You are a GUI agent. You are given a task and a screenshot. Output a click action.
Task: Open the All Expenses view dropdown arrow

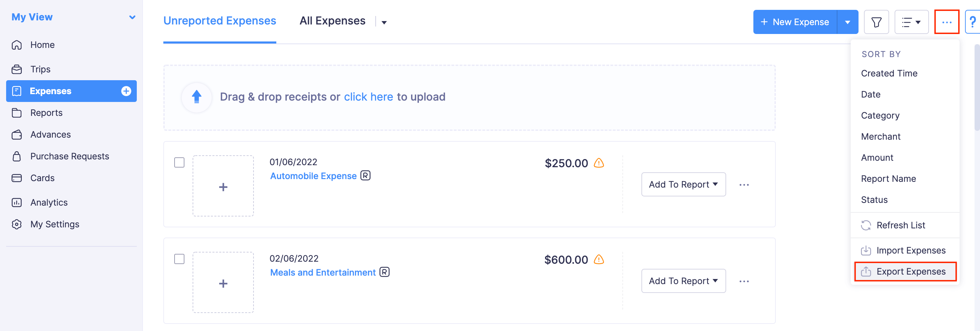[x=384, y=22]
